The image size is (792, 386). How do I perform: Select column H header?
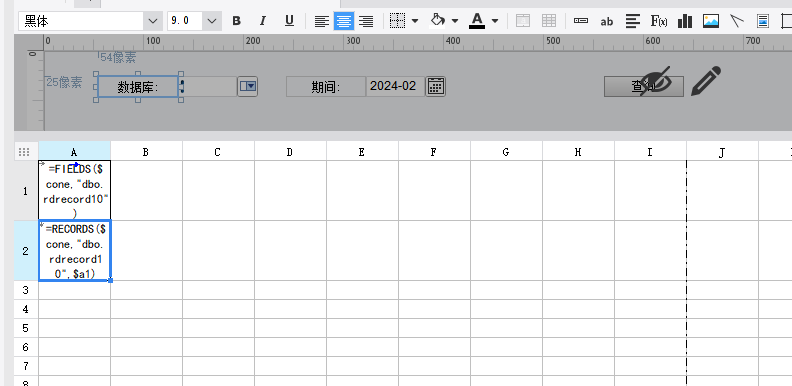tap(578, 152)
